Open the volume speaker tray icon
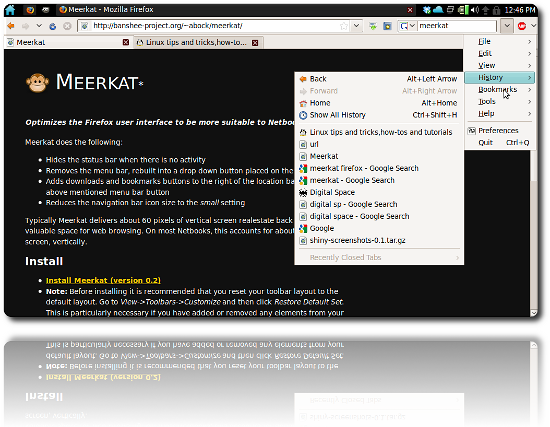Image resolution: width=550 pixels, height=427 pixels. coord(475,10)
